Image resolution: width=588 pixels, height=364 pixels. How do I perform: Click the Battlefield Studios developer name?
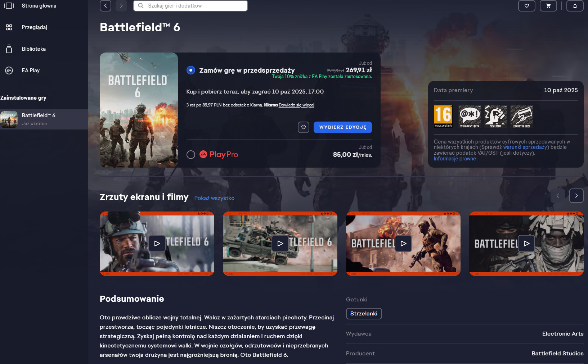point(557,354)
